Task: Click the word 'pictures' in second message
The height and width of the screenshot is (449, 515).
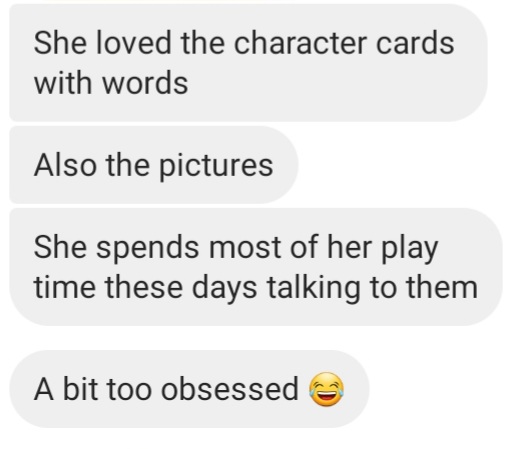Action: point(216,166)
